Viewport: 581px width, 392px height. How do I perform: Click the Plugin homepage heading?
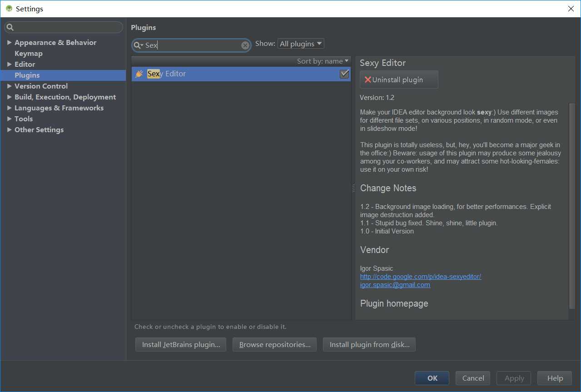(394, 303)
